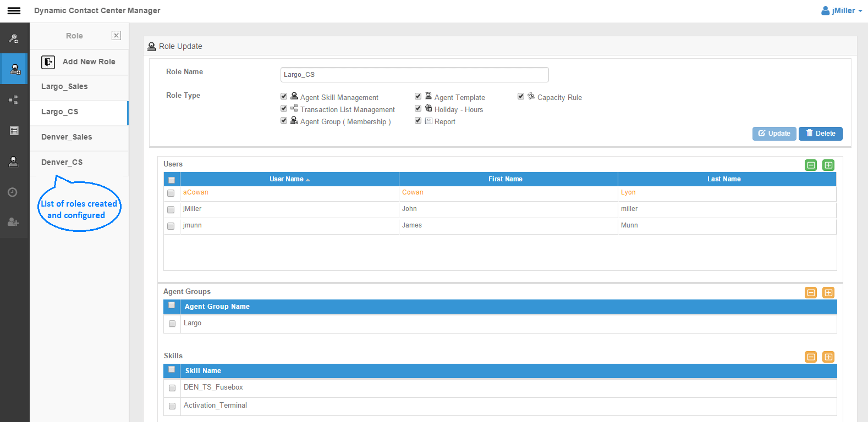Remove skills with orange minus icon
Screen dimensions: 868x422
(x=811, y=357)
